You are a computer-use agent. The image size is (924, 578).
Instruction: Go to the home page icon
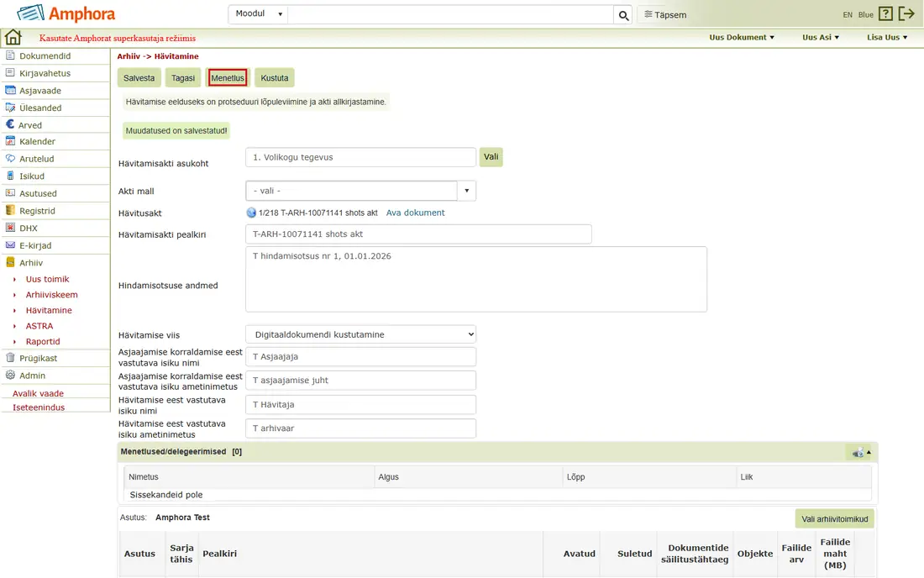click(x=13, y=37)
